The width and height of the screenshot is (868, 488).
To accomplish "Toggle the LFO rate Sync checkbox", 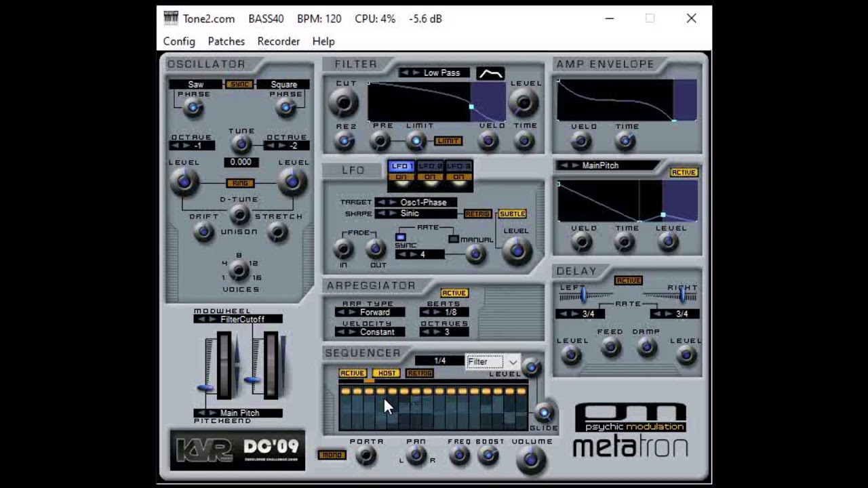I will (400, 237).
